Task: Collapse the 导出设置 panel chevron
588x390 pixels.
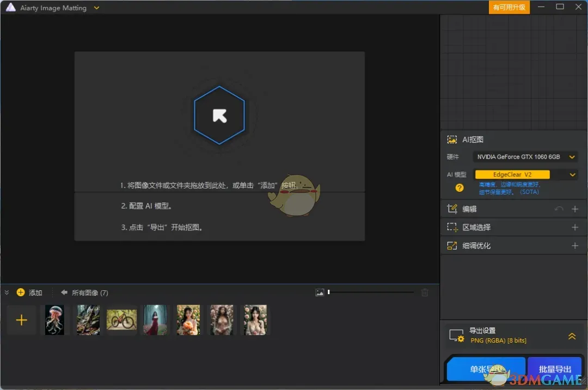Action: pos(572,336)
